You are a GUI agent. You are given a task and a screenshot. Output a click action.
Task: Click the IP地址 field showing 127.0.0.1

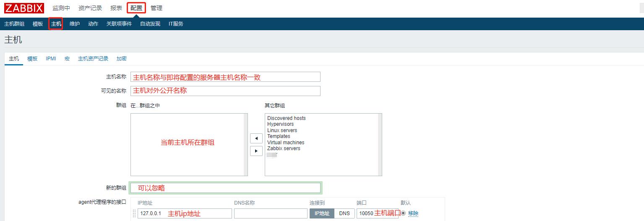[x=185, y=213]
